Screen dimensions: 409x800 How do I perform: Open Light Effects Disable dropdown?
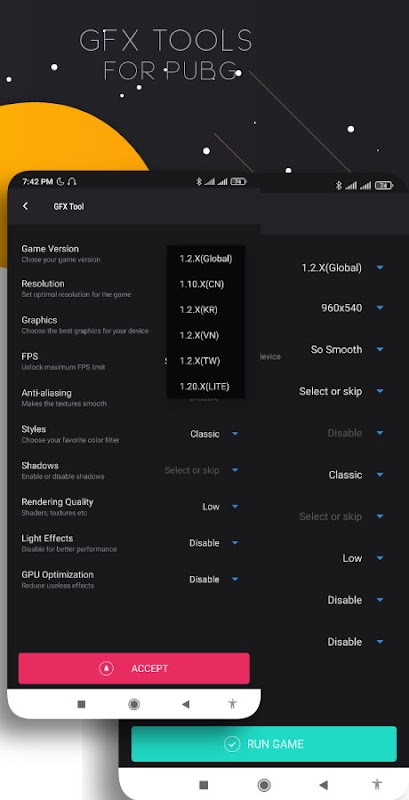(214, 543)
